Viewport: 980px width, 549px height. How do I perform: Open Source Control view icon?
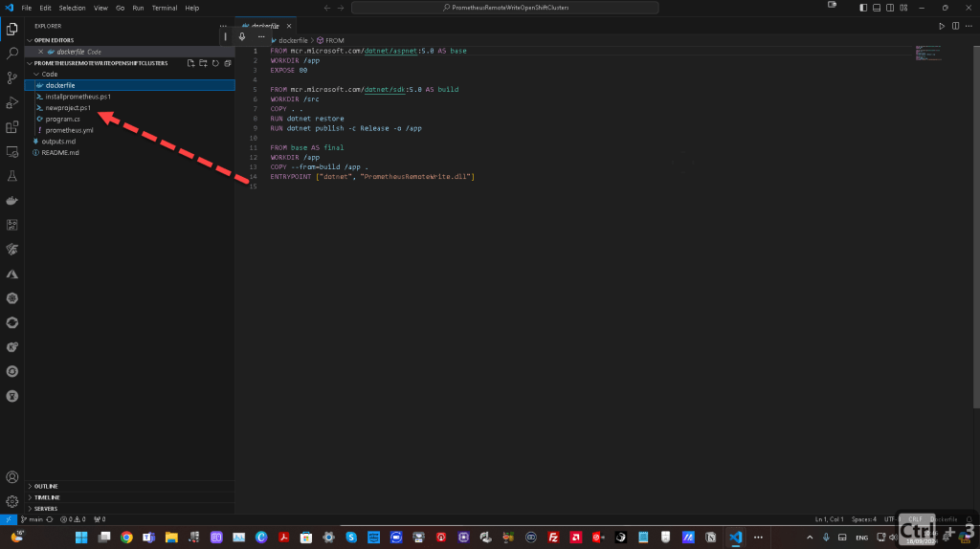[x=11, y=78]
